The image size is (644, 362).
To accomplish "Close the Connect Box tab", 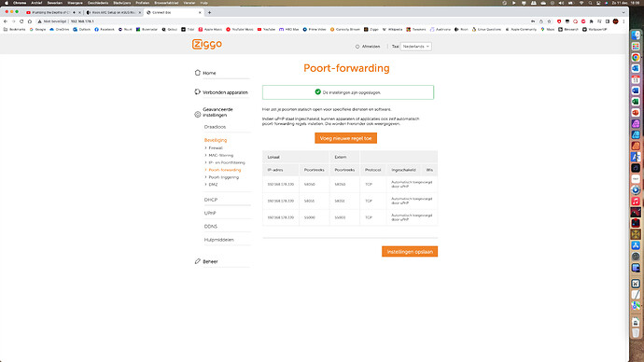I will click(x=200, y=12).
